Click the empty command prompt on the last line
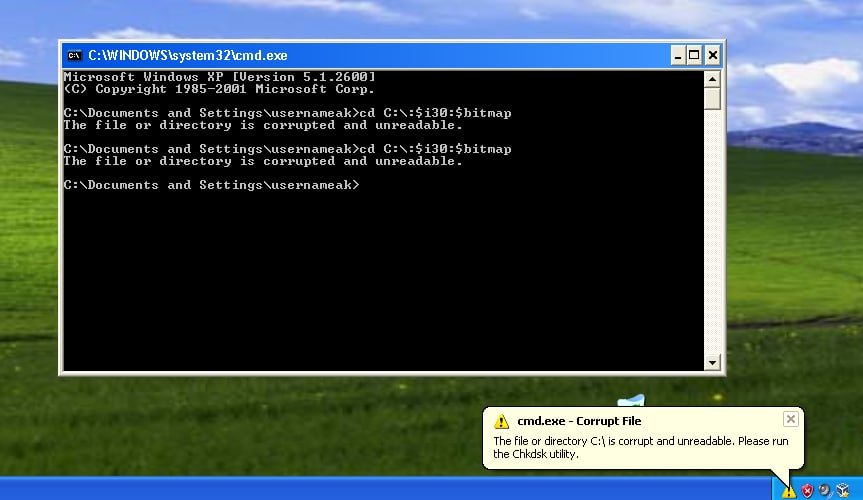 tap(212, 185)
